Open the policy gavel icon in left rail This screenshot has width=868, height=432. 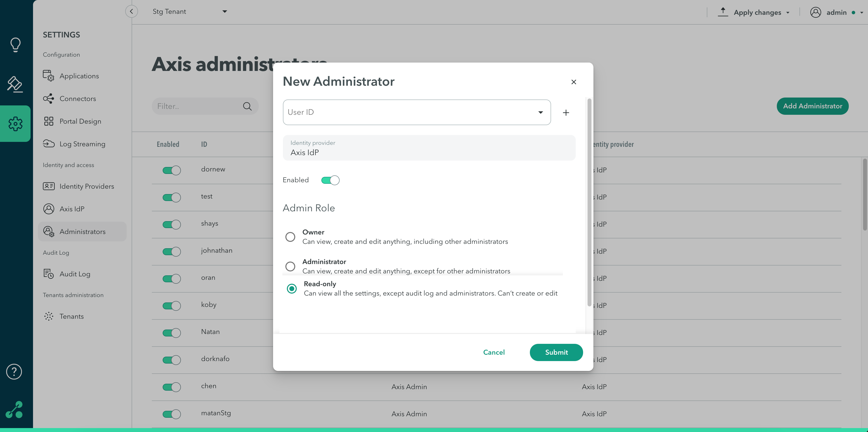[x=15, y=84]
